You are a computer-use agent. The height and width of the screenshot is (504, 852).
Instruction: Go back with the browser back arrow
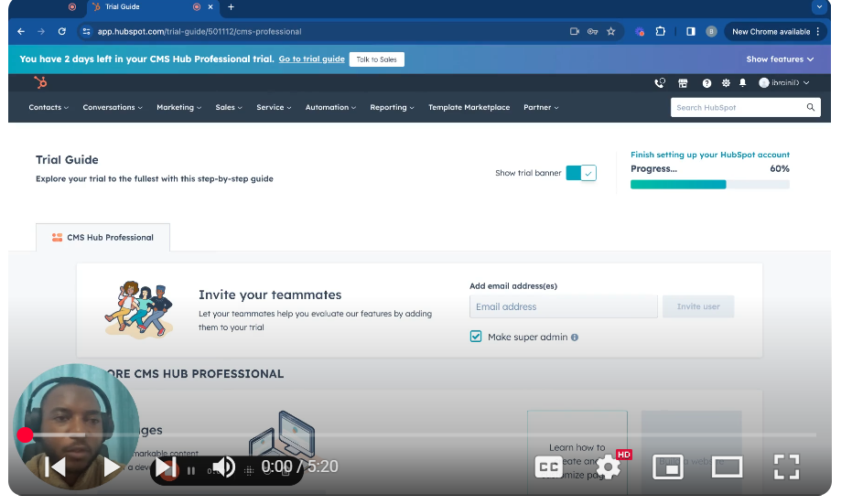pyautogui.click(x=21, y=31)
